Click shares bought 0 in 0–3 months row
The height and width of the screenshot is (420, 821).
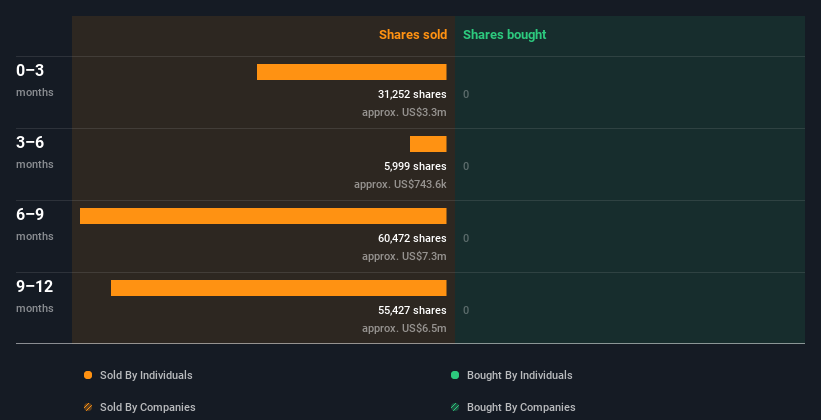coord(466,95)
